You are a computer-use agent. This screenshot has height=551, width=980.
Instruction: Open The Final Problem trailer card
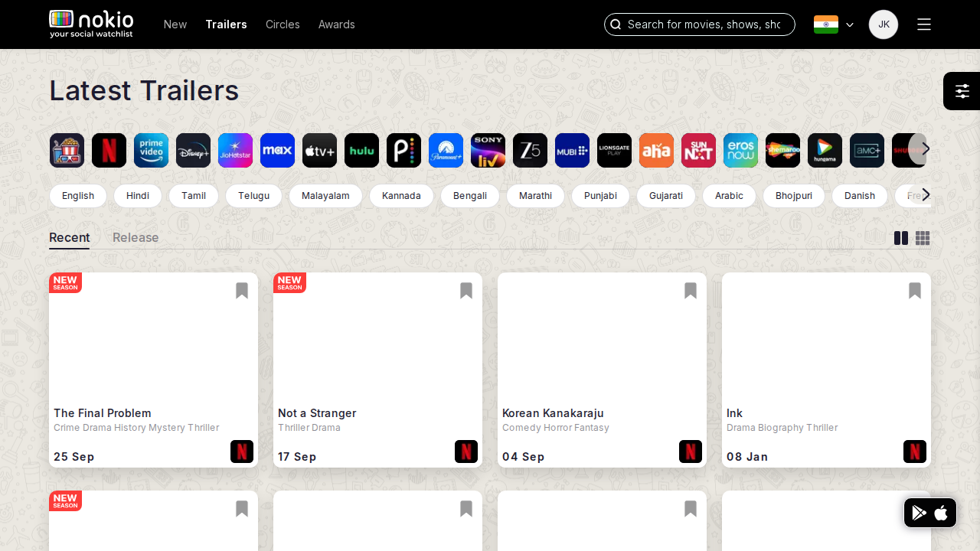153,370
